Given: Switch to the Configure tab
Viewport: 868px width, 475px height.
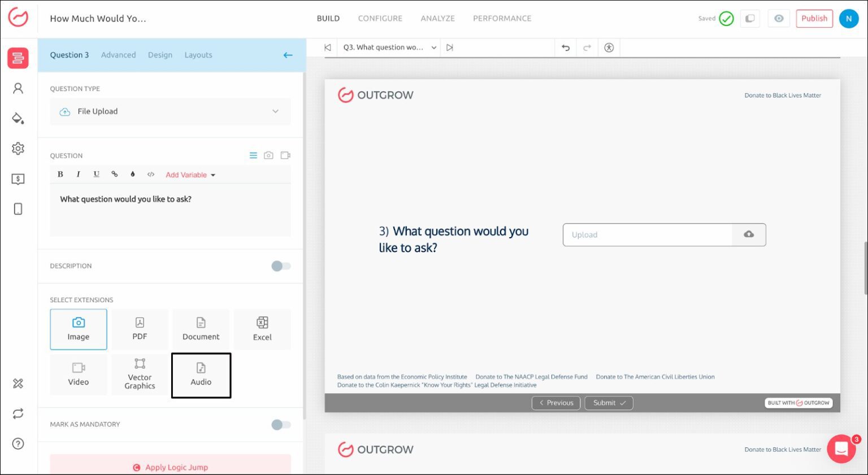Looking at the screenshot, I should (x=380, y=19).
